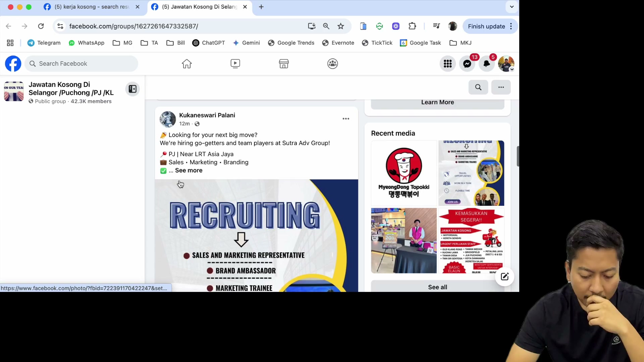644x362 pixels.
Task: Click the new message compose icon
Action: [x=505, y=277]
